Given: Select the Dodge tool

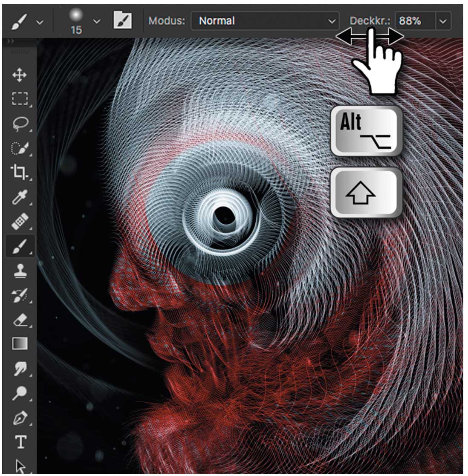Looking at the screenshot, I should tap(20, 393).
